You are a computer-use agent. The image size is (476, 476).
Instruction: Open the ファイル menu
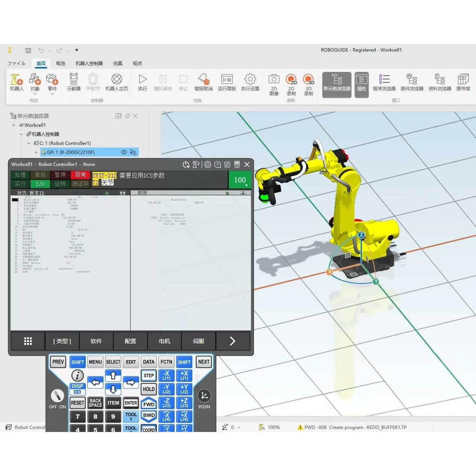(17, 63)
